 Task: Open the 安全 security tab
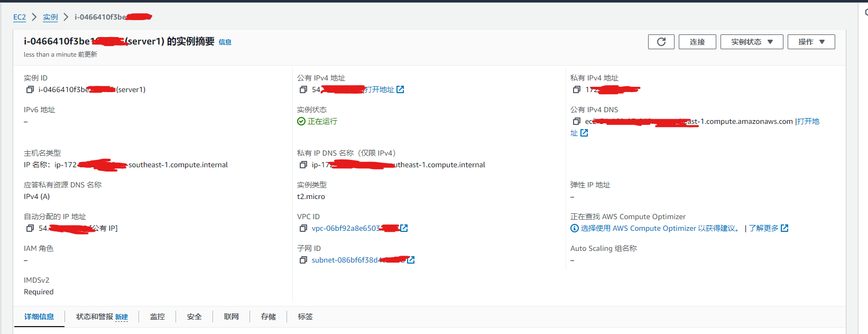coord(194,317)
